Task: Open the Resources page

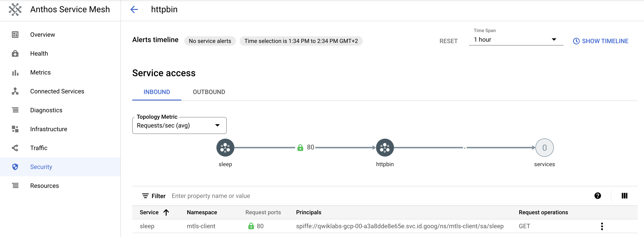Action: (x=60, y=186)
